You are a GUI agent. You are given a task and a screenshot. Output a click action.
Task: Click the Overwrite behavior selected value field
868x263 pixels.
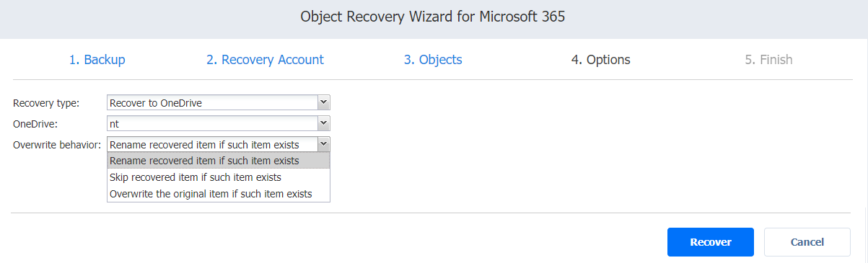(213, 144)
